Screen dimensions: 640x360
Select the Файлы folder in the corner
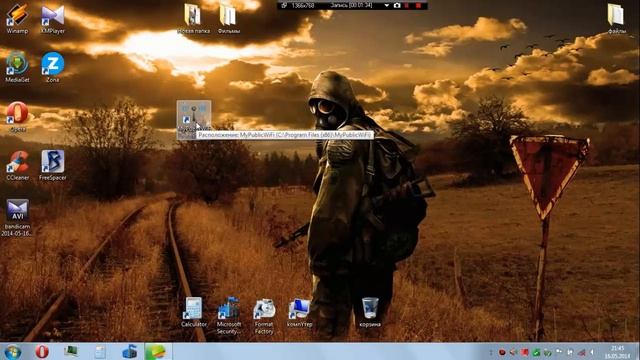coord(616,18)
